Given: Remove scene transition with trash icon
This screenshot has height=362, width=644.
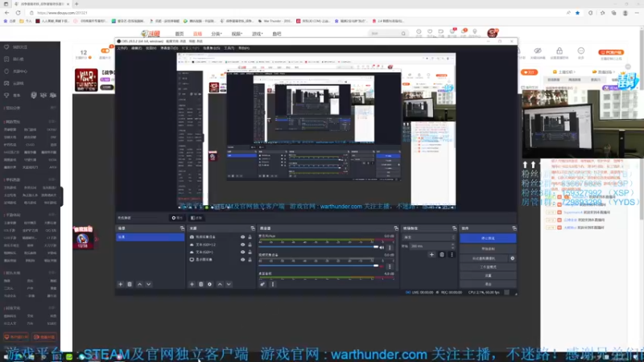Looking at the screenshot, I should click(x=442, y=254).
